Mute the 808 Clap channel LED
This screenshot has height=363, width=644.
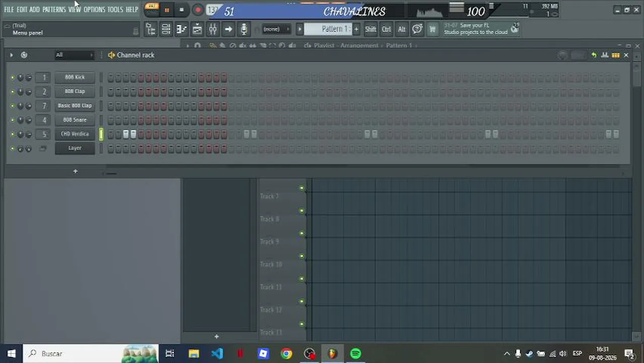(13, 91)
